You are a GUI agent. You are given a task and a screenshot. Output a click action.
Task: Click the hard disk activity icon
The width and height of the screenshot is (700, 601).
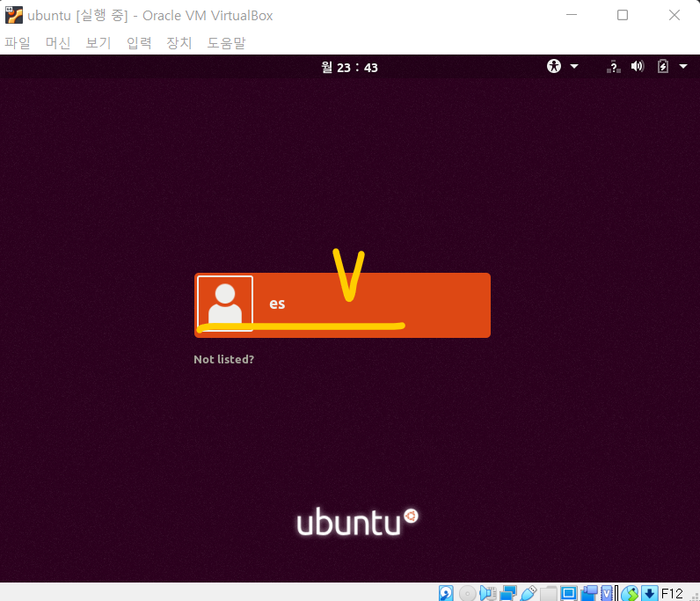(x=446, y=593)
